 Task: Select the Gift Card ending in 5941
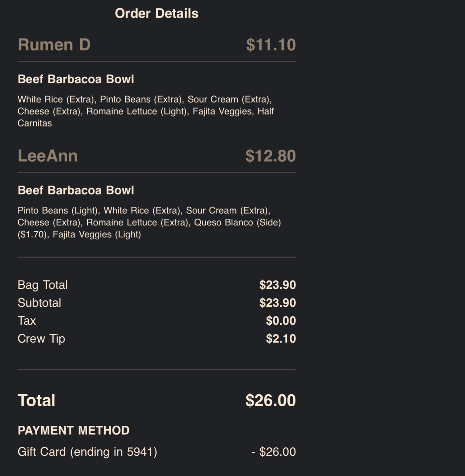[87, 452]
